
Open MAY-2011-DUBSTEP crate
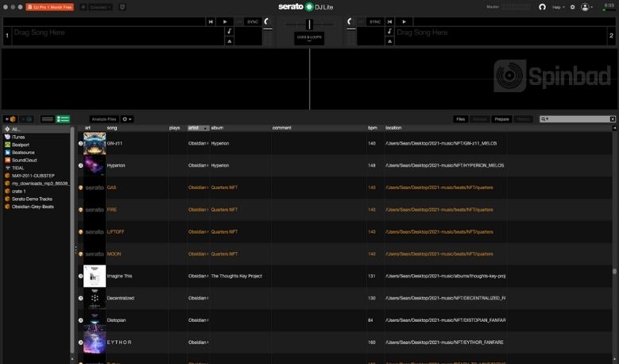pos(37,176)
